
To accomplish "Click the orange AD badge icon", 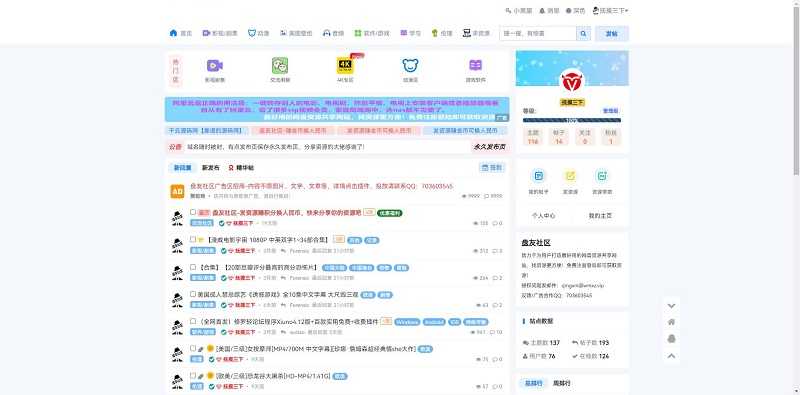I will [177, 191].
